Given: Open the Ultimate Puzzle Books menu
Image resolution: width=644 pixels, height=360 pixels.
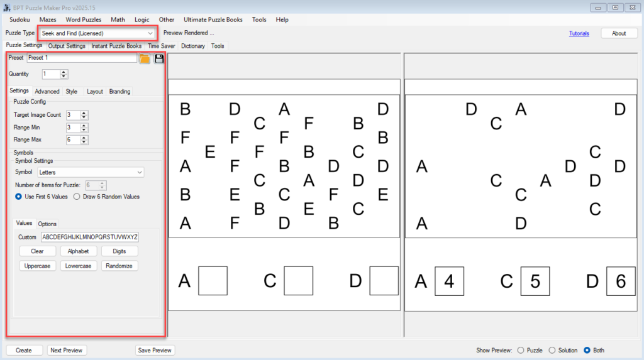Looking at the screenshot, I should [213, 19].
